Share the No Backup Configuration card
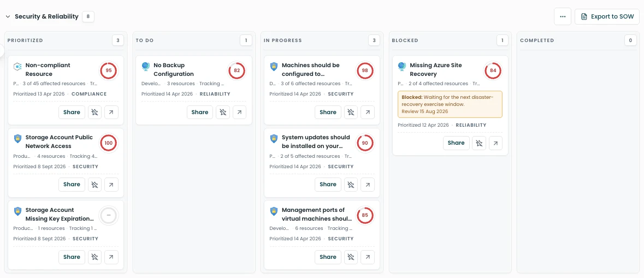 pos(200,112)
